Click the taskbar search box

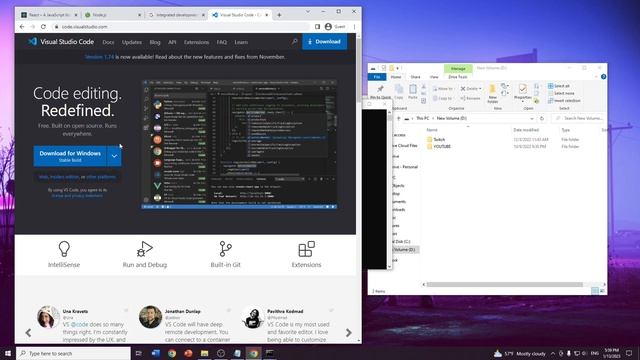coord(73,353)
